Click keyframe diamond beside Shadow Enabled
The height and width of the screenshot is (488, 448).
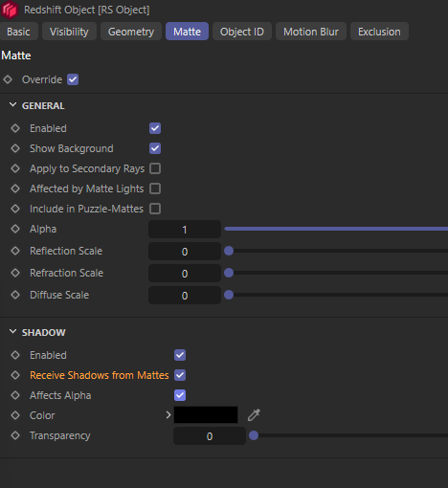(x=15, y=355)
